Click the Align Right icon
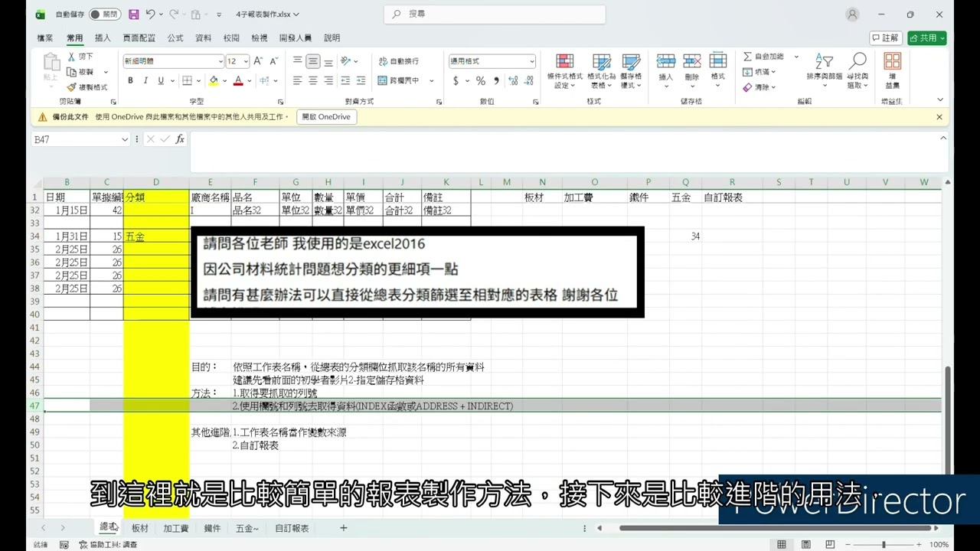This screenshot has width=980, height=551. pos(328,80)
